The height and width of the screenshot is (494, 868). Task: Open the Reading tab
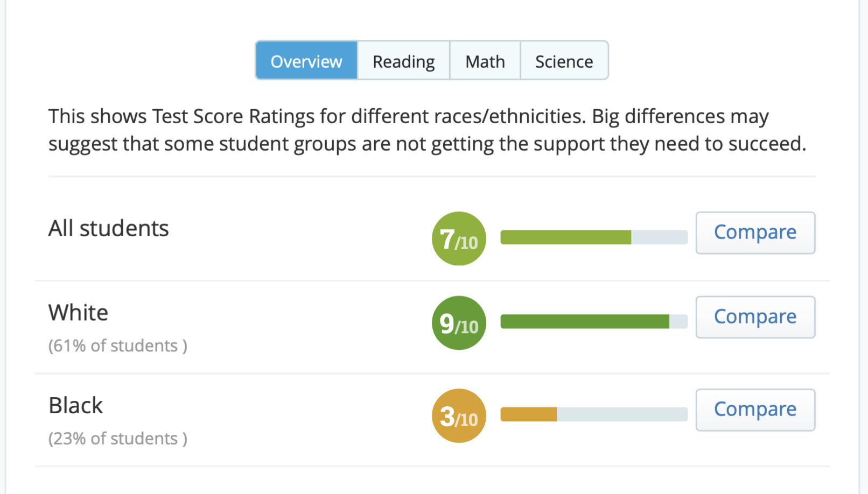[x=404, y=61]
